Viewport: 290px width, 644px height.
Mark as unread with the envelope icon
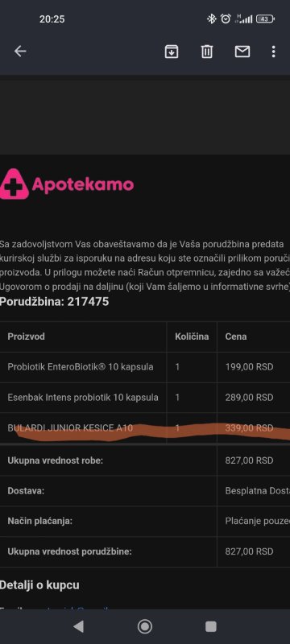click(x=242, y=52)
